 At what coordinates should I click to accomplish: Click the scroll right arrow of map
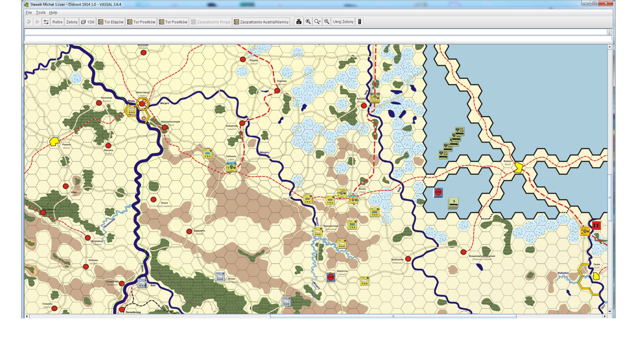[x=605, y=316]
